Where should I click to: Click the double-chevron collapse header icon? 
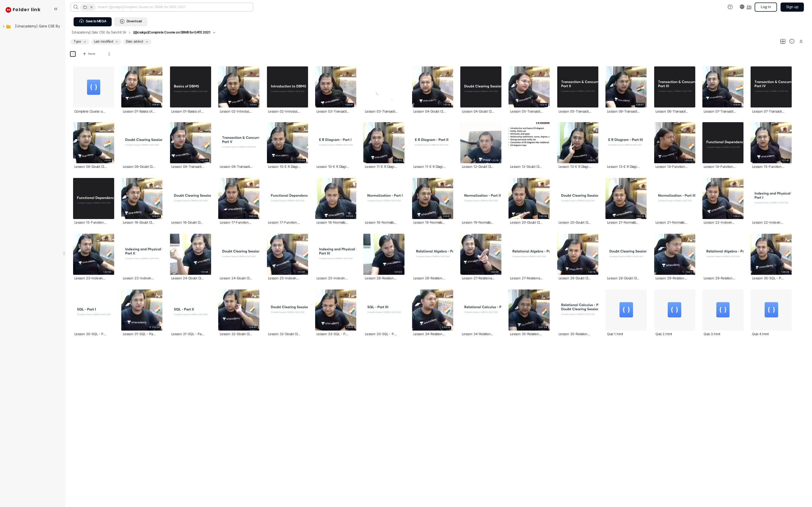point(801,42)
